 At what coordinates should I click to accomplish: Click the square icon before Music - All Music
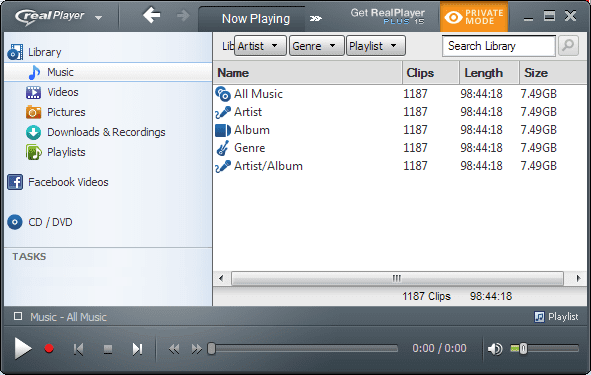pos(18,316)
